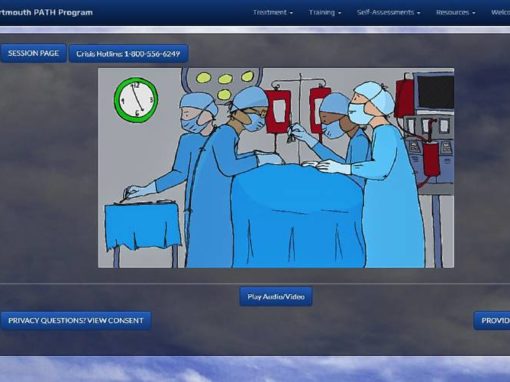The width and height of the screenshot is (510, 382).
Task: Go to the Session Page
Action: [33, 53]
